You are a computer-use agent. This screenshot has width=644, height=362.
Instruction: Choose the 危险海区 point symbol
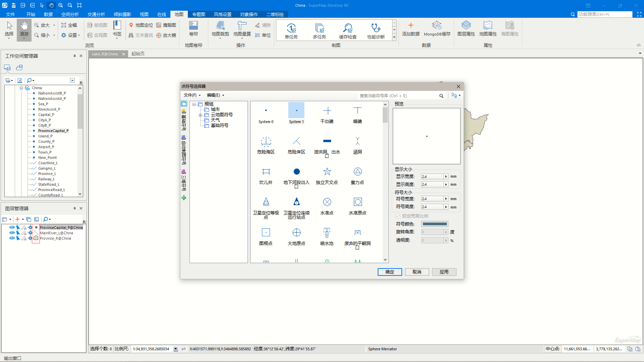(266, 141)
